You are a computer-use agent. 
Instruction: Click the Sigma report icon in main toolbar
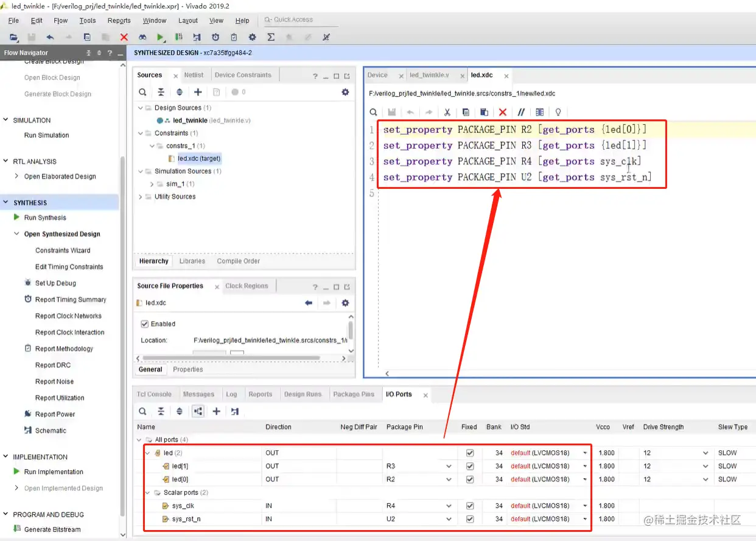[x=271, y=37]
